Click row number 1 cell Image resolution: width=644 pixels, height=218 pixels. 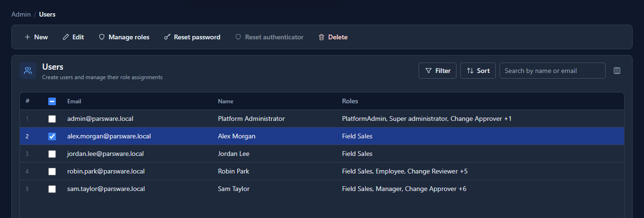(x=27, y=118)
